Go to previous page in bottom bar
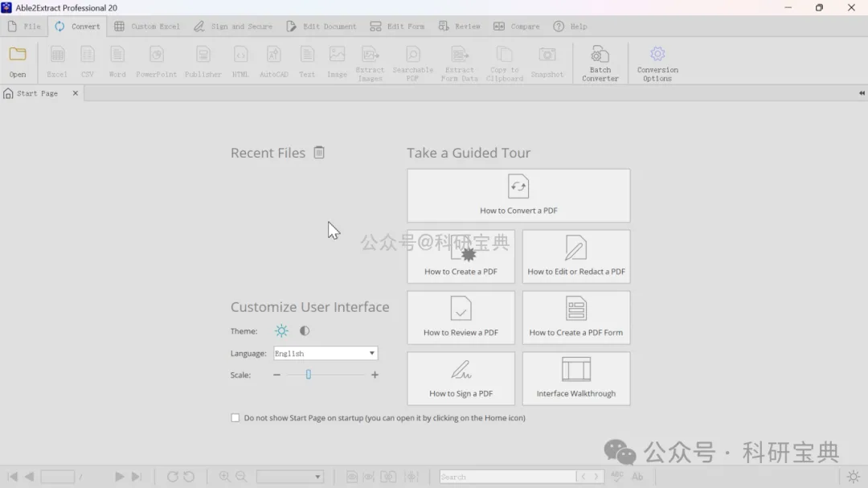 coord(30,477)
